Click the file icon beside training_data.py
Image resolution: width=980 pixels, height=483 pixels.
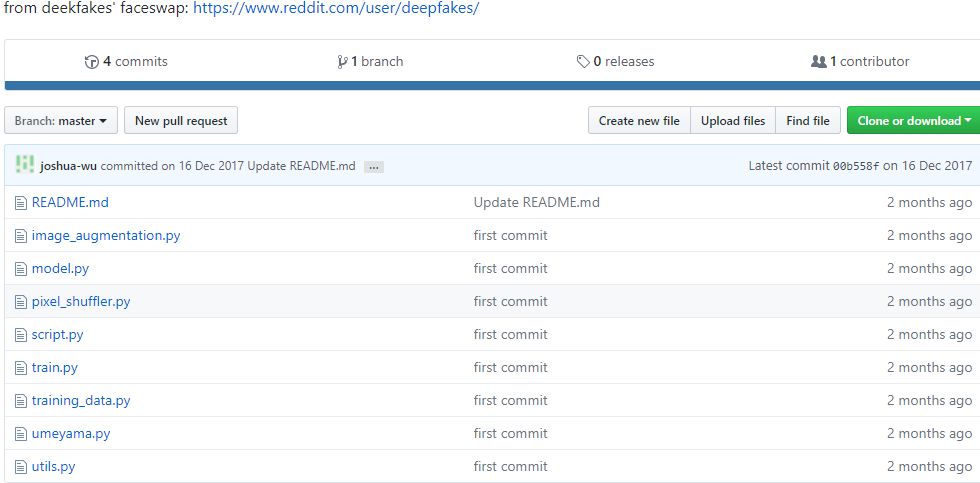[21, 401]
